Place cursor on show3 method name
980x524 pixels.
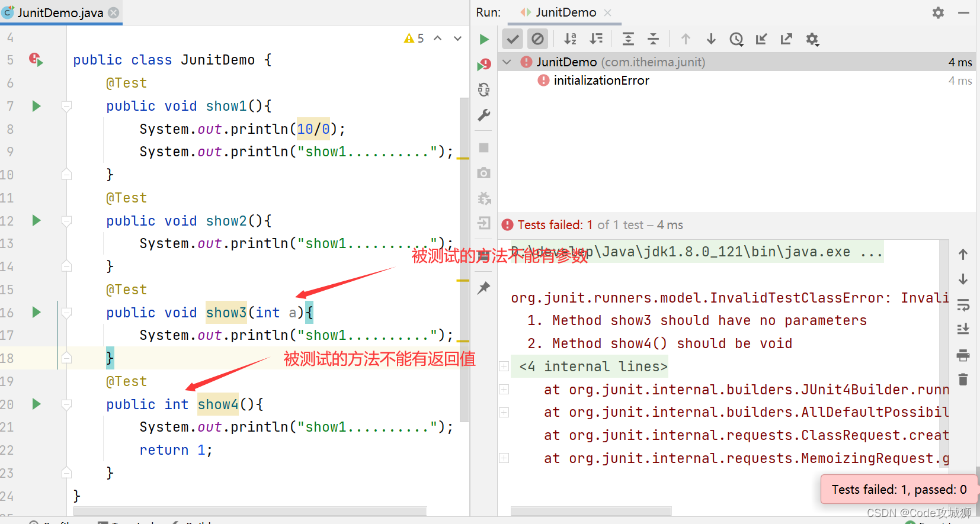click(226, 313)
